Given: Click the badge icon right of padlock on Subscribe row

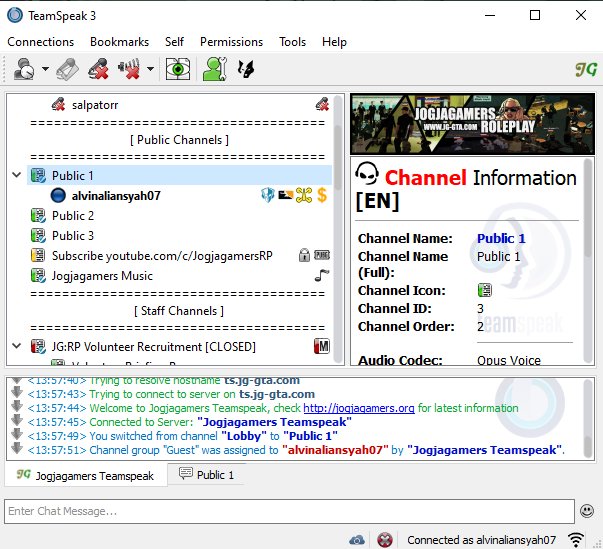Looking at the screenshot, I should click(x=322, y=255).
